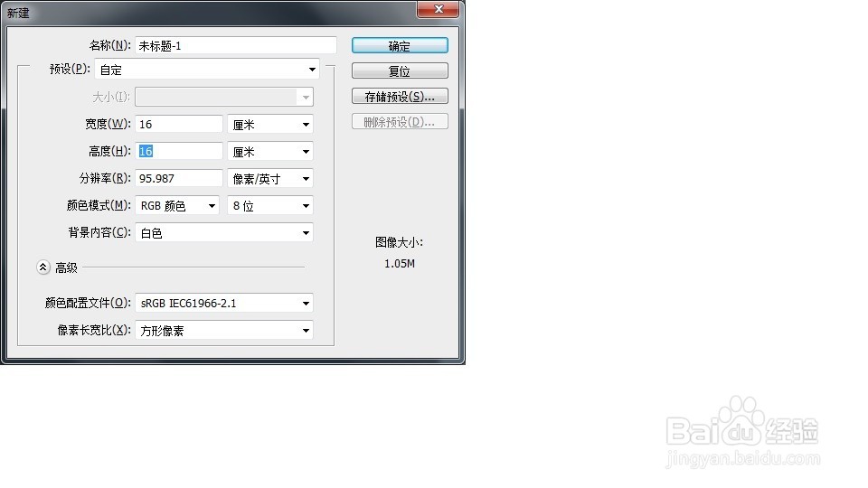Open the 预设 dropdown showing 自定
The image size is (868, 488).
207,70
